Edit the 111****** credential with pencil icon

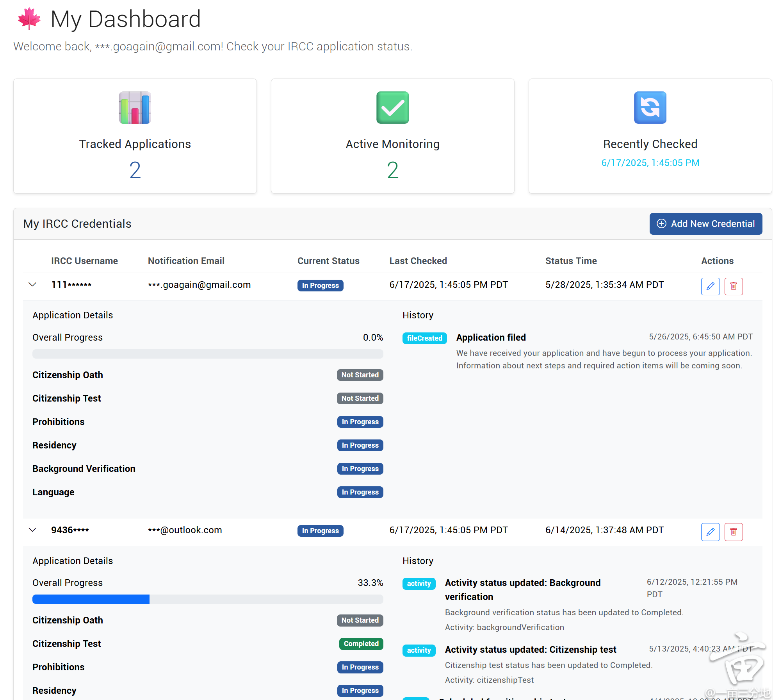(x=710, y=286)
